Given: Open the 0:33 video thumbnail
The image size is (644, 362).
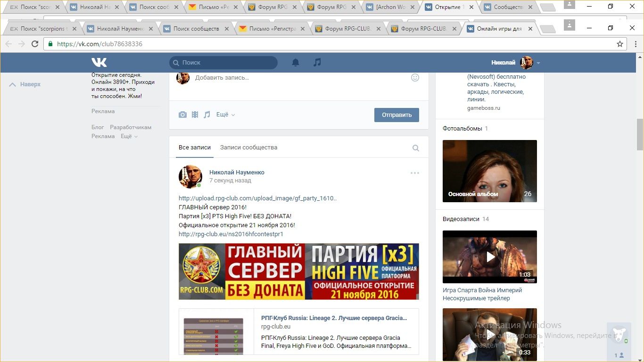Looking at the screenshot, I should tap(490, 335).
